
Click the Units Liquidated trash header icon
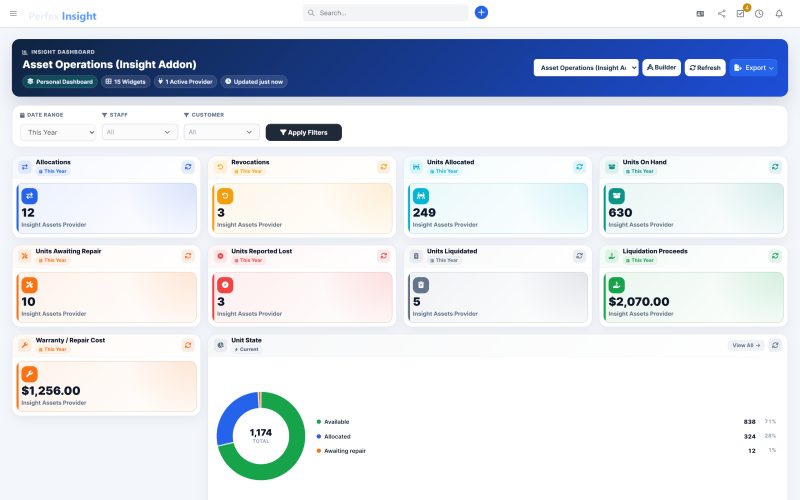(416, 256)
